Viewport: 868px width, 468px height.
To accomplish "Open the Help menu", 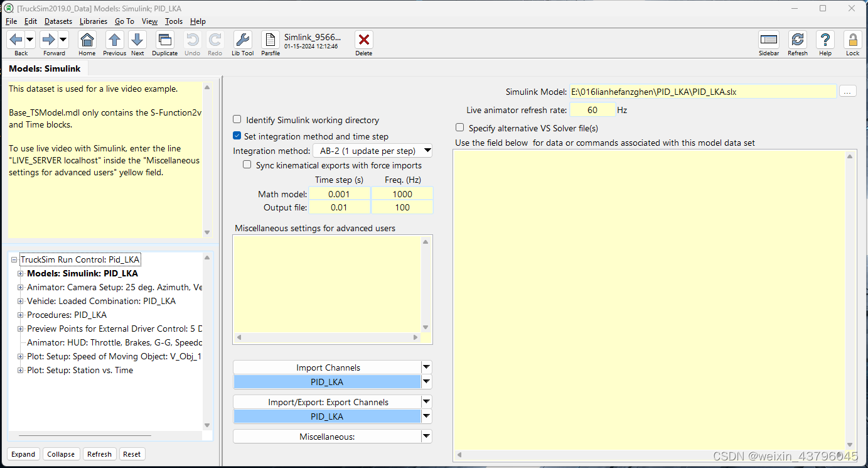I will pyautogui.click(x=198, y=21).
